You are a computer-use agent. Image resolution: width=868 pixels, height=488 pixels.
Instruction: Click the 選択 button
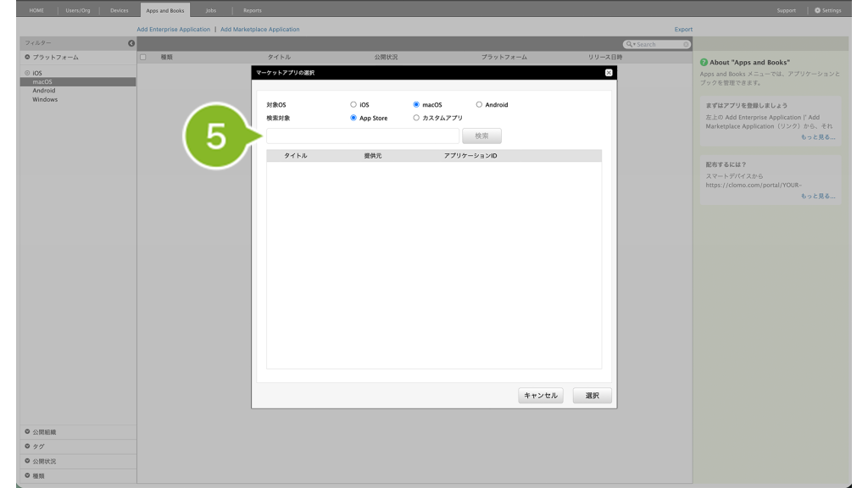click(x=593, y=396)
